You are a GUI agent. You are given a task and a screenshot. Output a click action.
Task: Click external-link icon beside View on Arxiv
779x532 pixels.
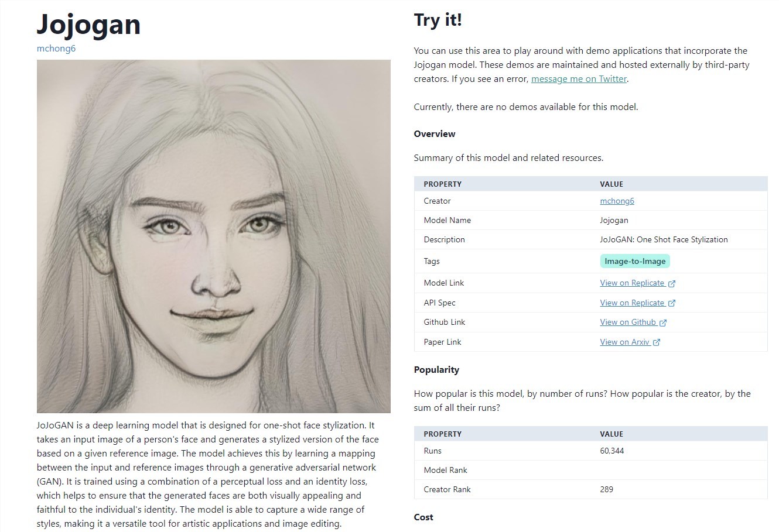pyautogui.click(x=657, y=342)
